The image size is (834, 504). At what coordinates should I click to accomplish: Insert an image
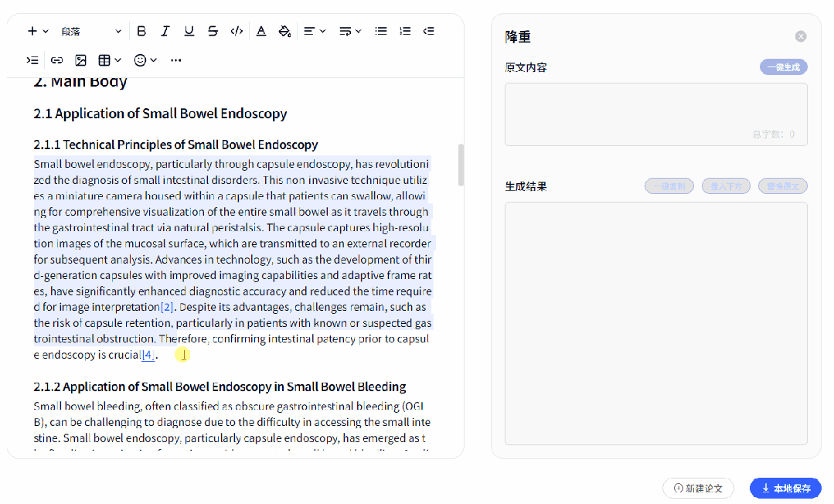pyautogui.click(x=80, y=60)
